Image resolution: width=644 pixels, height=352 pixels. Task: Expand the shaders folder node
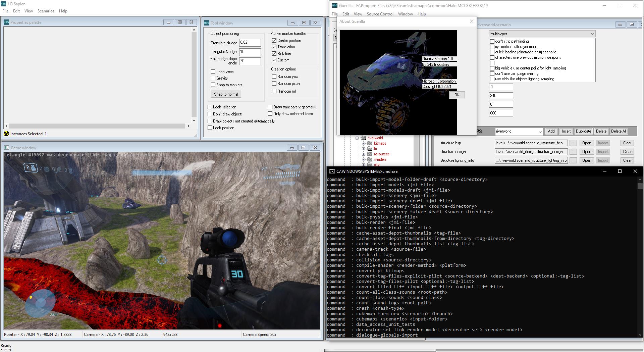pos(363,159)
